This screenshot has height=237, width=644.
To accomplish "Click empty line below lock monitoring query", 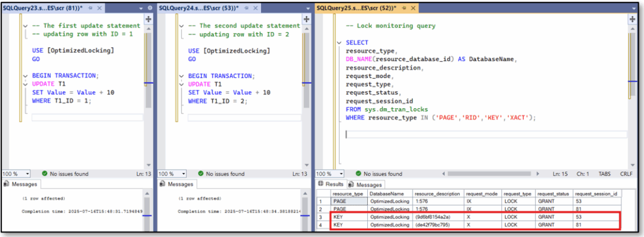I will [486, 135].
